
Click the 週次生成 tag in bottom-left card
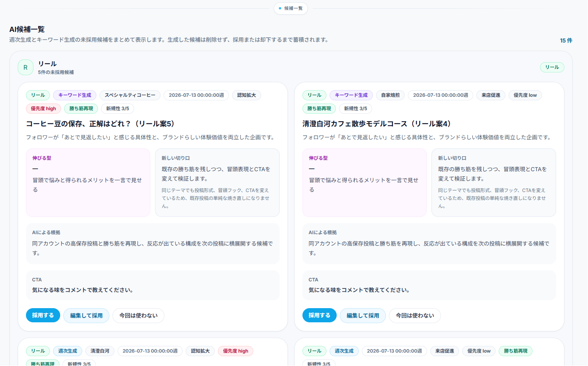pyautogui.click(x=68, y=351)
